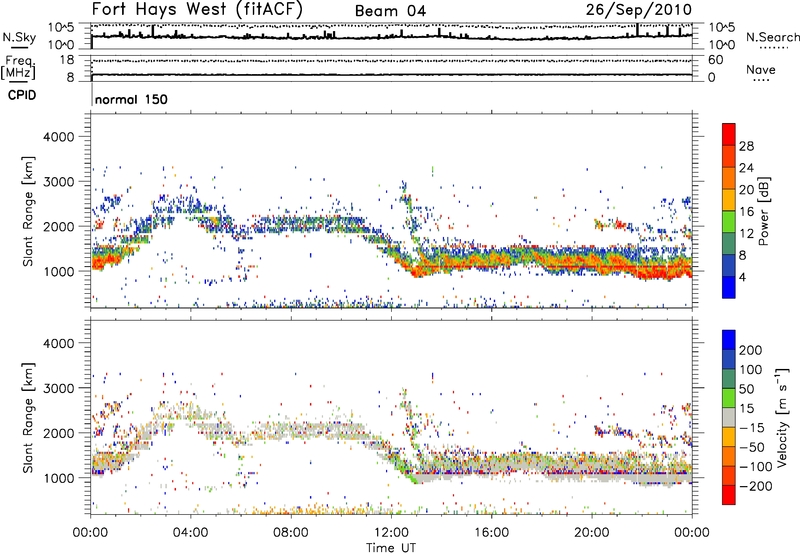The height and width of the screenshot is (554, 800).
Task: Click the "24" label on power colorbar
Action: coord(746,168)
